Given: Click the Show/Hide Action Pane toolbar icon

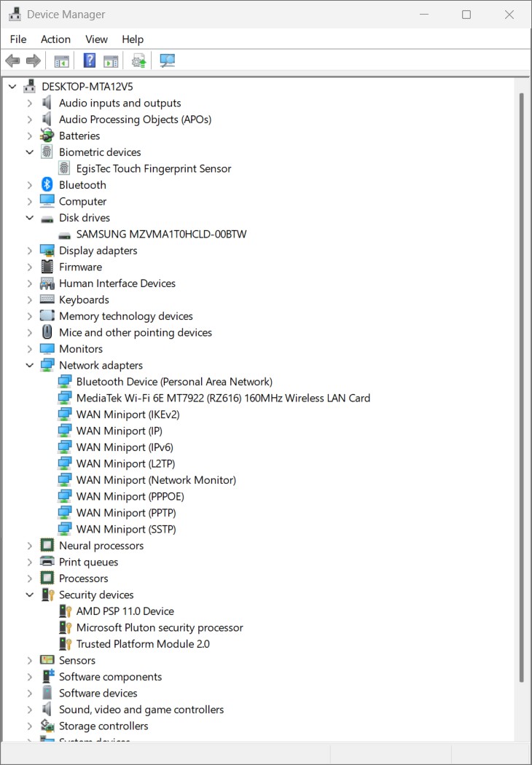Looking at the screenshot, I should pyautogui.click(x=111, y=60).
